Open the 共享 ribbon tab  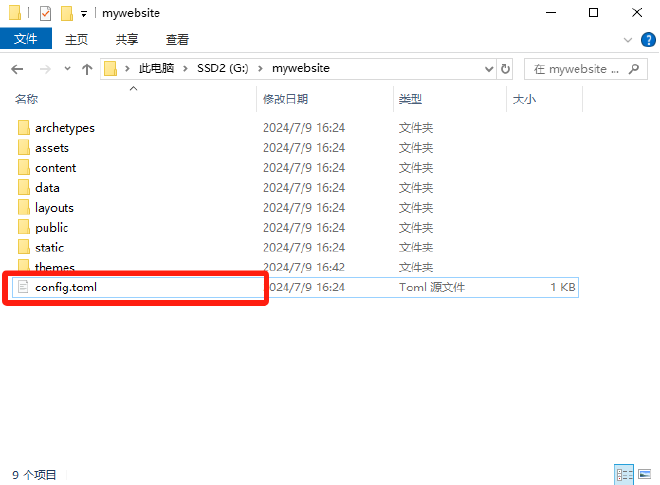127,40
